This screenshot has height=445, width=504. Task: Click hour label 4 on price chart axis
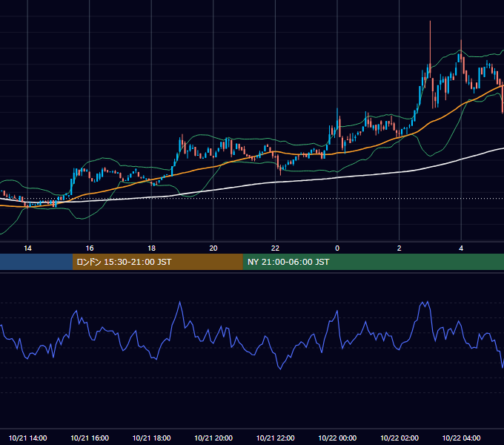pos(461,248)
